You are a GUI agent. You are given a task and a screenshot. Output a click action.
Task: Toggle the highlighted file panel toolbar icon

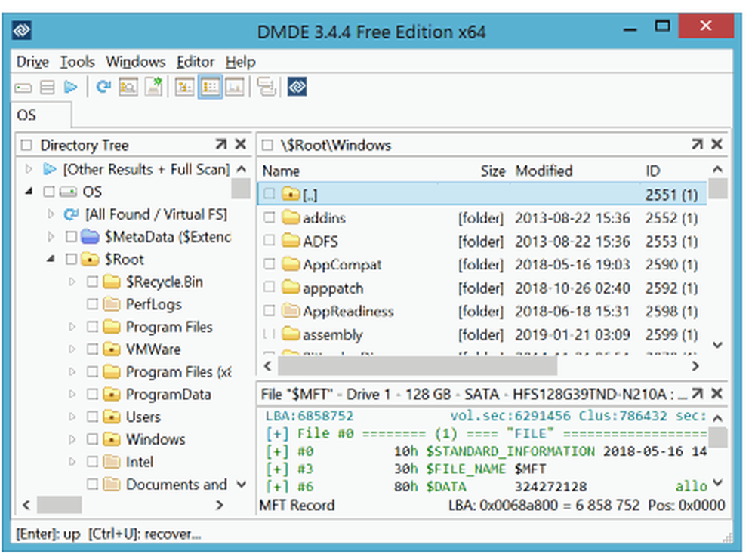click(210, 87)
